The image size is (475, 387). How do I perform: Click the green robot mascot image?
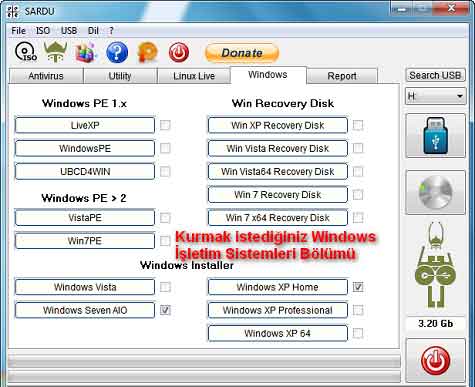coord(435,265)
